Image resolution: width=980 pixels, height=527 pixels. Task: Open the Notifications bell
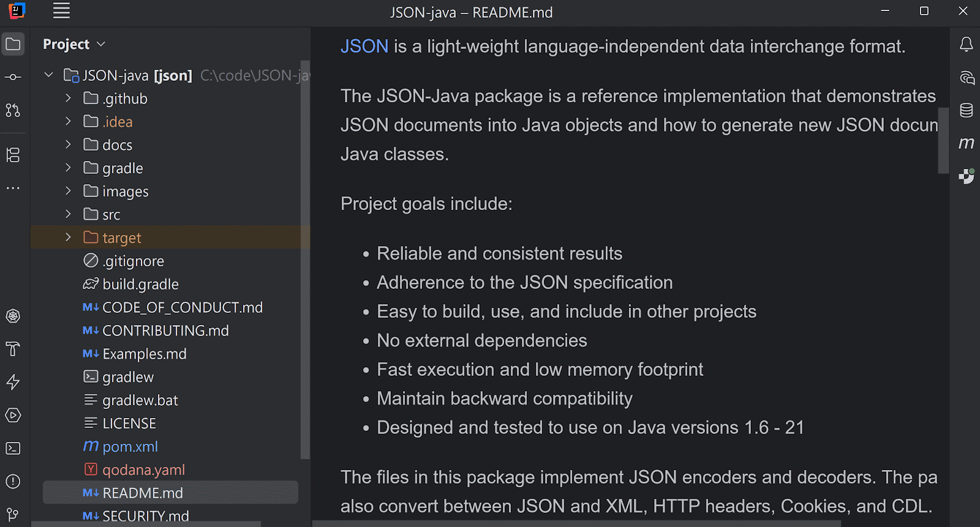967,44
